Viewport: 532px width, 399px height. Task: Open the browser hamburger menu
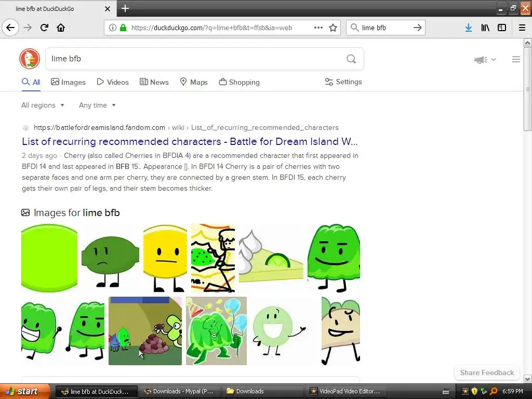[x=522, y=28]
